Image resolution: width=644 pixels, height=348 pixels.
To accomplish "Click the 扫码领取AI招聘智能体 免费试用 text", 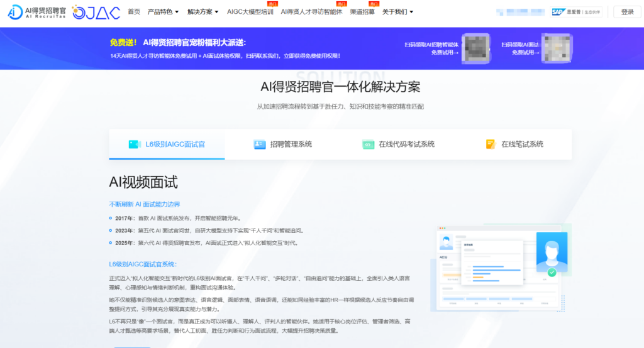I will 431,48.
